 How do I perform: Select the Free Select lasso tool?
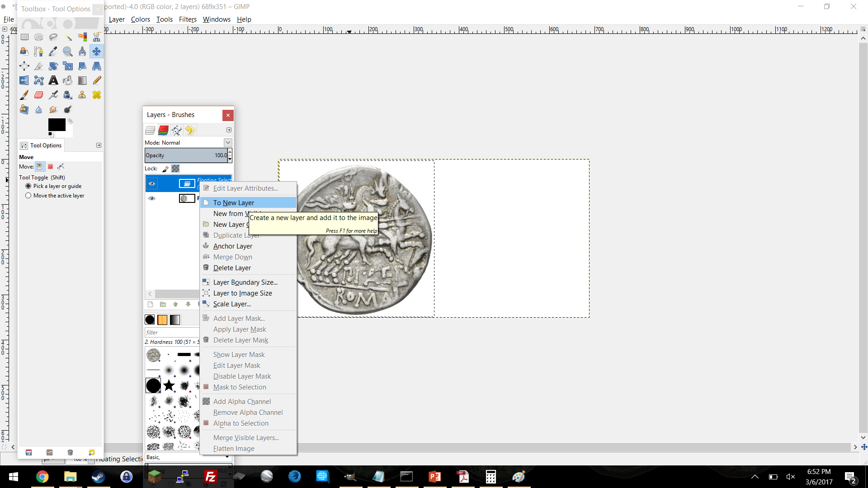coord(53,37)
